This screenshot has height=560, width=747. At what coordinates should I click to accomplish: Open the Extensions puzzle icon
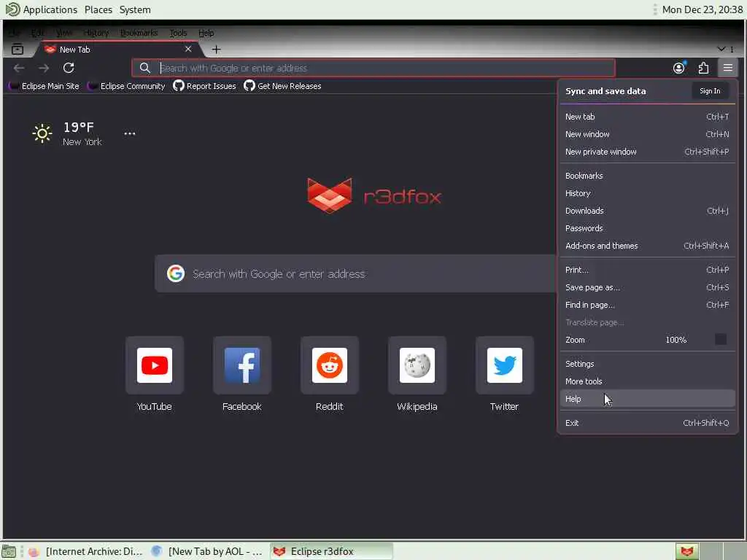(703, 68)
